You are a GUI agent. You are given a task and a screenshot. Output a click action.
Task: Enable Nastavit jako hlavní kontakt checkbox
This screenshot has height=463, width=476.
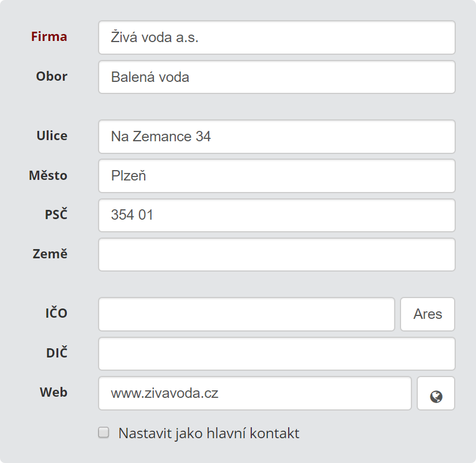[x=104, y=432]
